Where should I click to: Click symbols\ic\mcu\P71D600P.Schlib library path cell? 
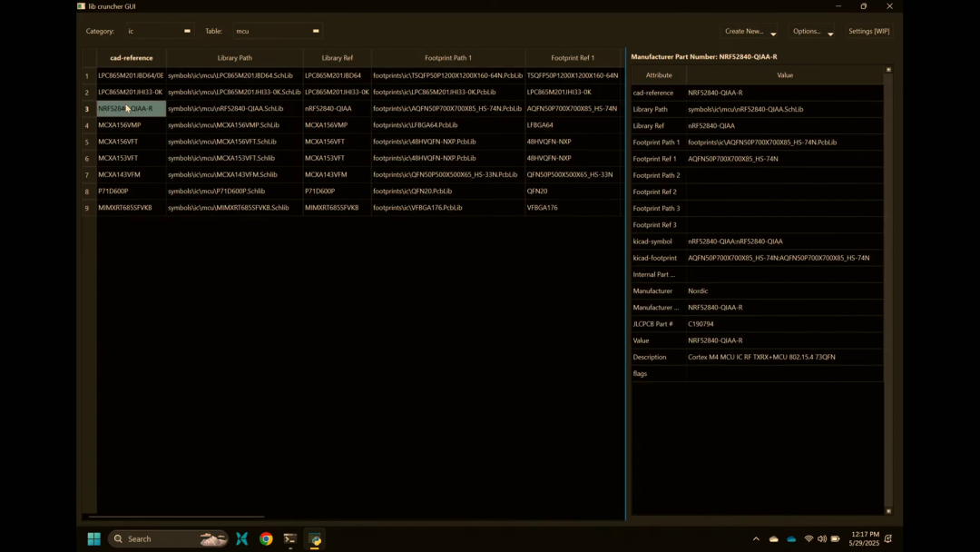coord(235,192)
